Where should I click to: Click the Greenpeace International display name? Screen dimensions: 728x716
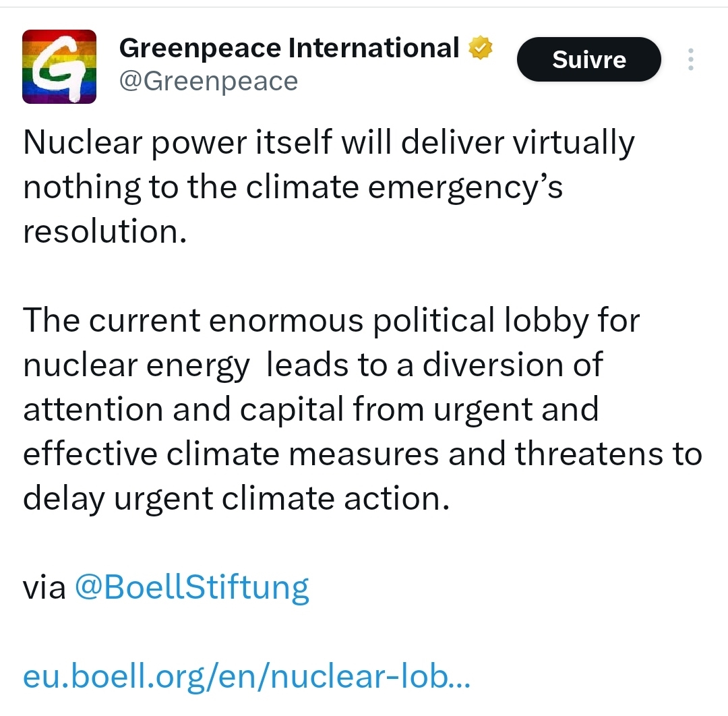click(289, 48)
